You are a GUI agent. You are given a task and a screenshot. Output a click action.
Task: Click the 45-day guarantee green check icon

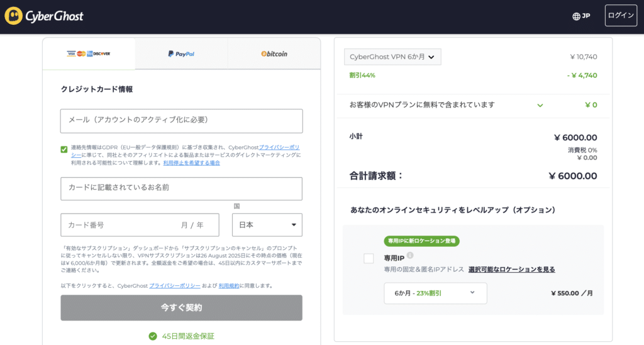click(x=153, y=336)
